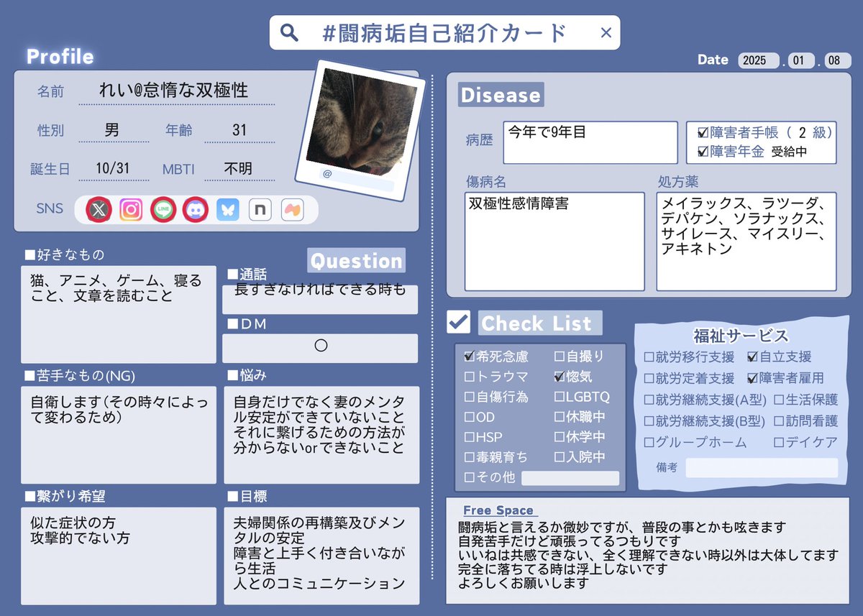The image size is (863, 616).
Task: Click the Misskey SNS icon
Action: point(292,209)
